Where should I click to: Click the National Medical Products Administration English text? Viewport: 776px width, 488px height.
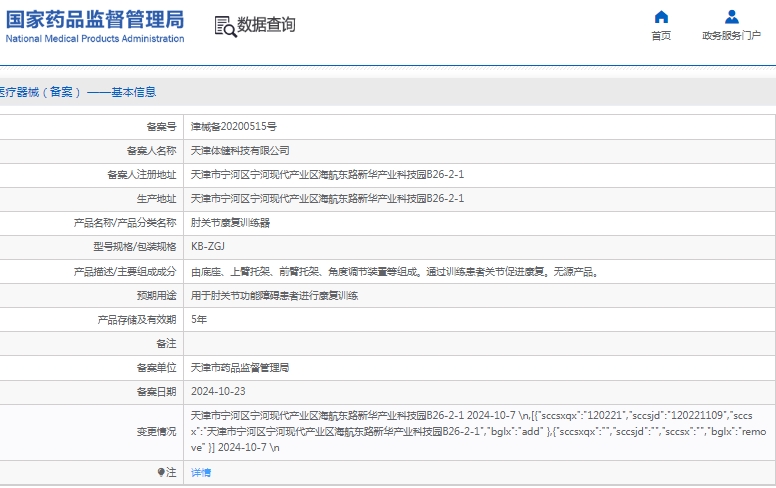coord(95,39)
